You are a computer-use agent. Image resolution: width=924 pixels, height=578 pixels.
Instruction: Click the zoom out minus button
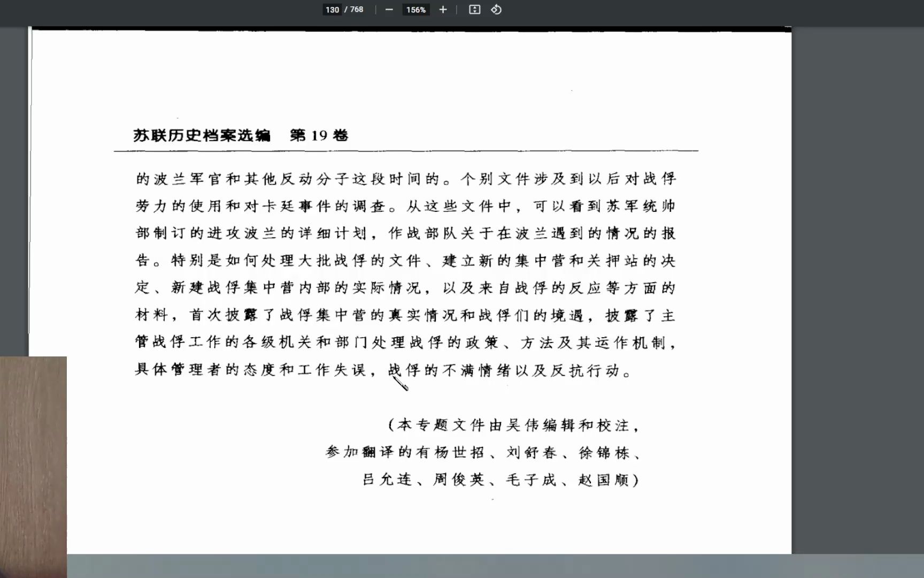pyautogui.click(x=389, y=10)
